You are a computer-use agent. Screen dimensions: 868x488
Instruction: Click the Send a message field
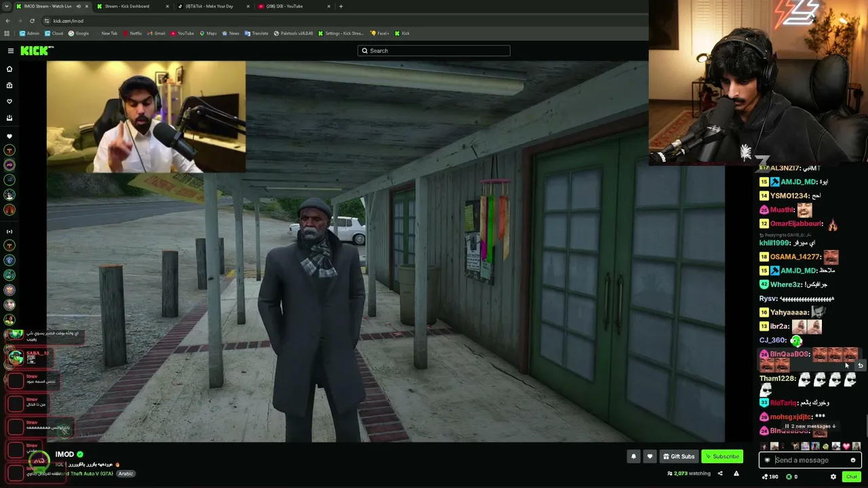810,460
